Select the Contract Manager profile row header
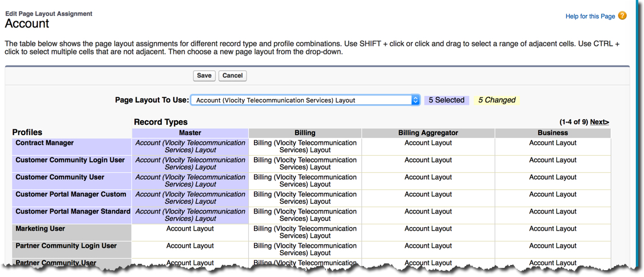 coord(71,147)
